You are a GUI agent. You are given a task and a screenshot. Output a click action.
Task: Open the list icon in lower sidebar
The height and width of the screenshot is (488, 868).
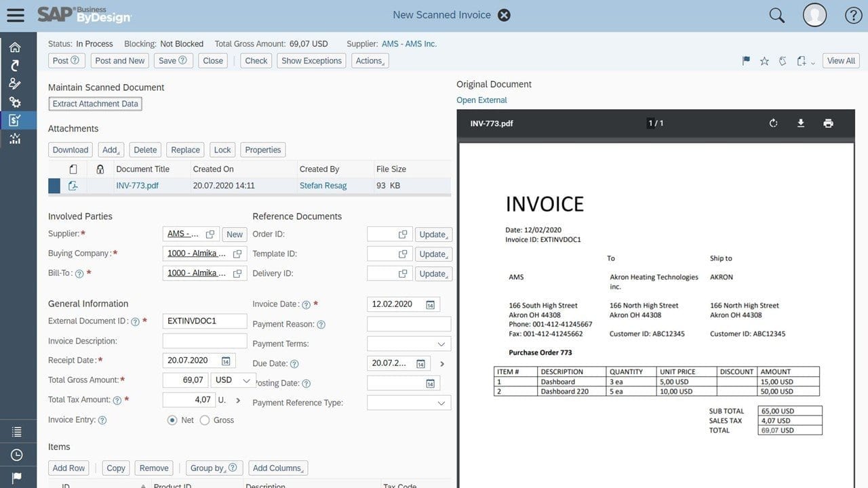pos(16,432)
